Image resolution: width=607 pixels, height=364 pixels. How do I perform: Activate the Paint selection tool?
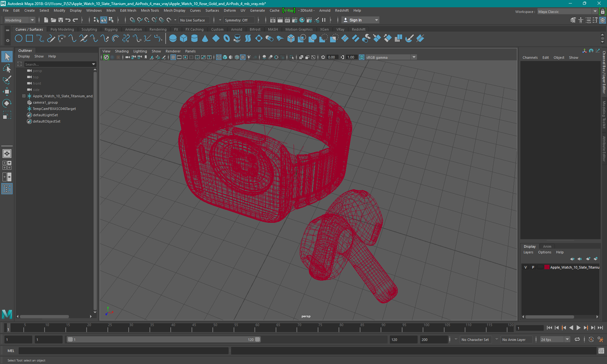coord(7,80)
